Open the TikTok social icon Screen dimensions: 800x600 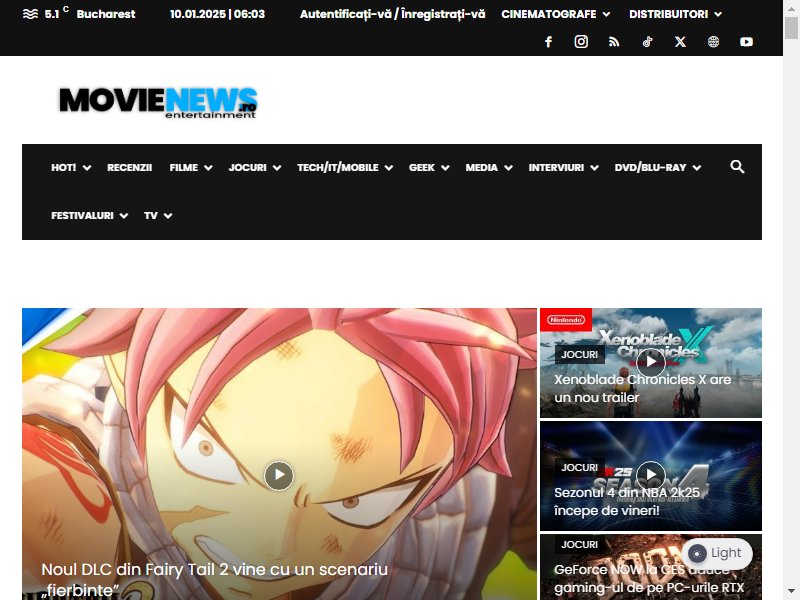(x=647, y=42)
